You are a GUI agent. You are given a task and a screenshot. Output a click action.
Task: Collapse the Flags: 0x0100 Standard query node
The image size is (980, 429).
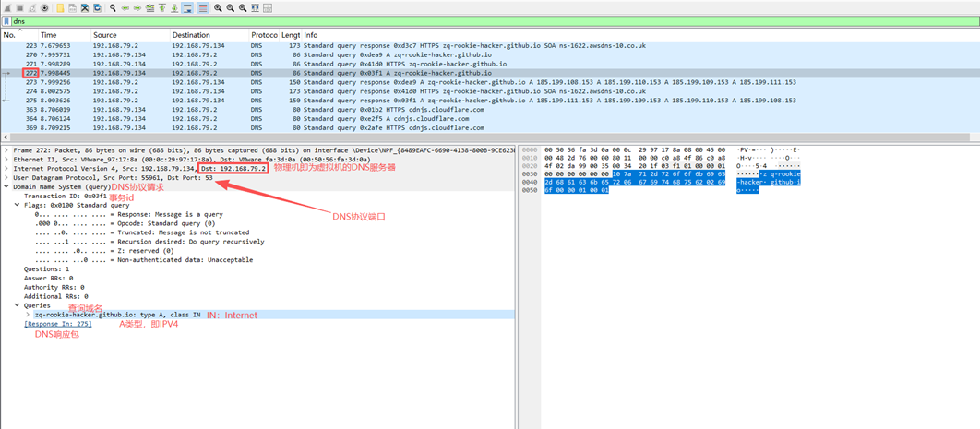point(17,206)
